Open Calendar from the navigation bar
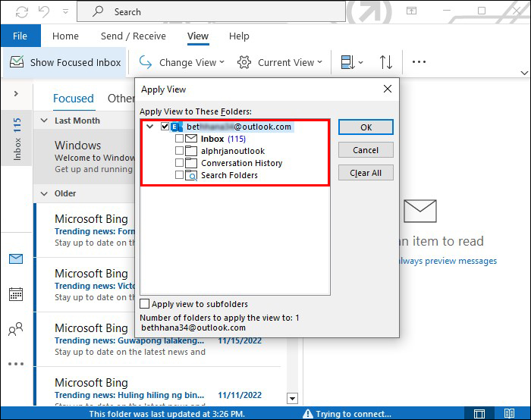 pos(16,294)
